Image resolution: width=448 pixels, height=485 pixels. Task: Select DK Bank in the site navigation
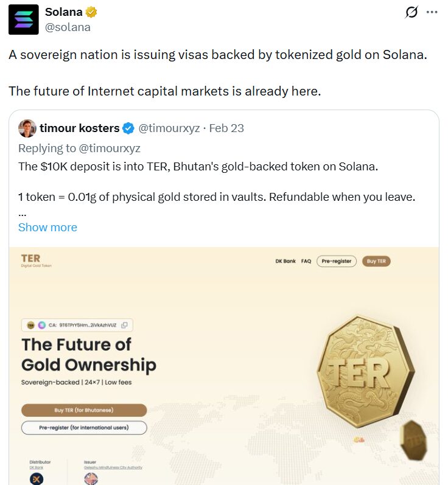pos(285,261)
